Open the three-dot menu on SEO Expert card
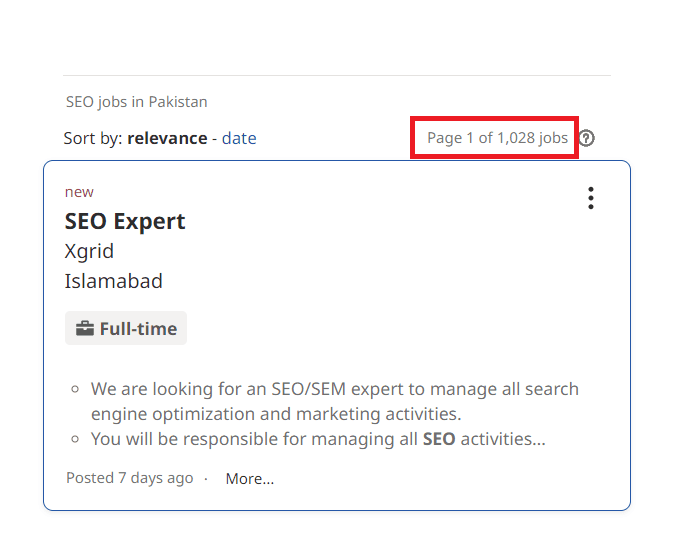Viewport: 698px width, 559px height. point(591,198)
